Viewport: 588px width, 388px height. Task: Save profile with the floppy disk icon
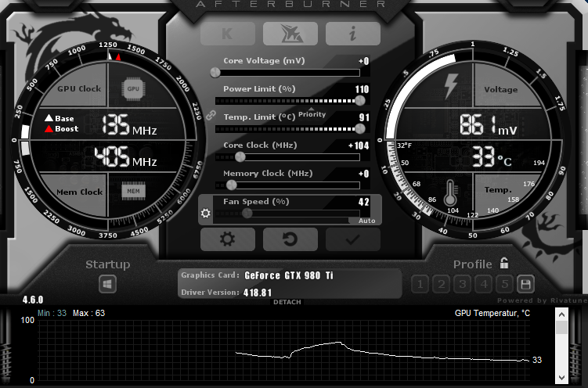525,284
